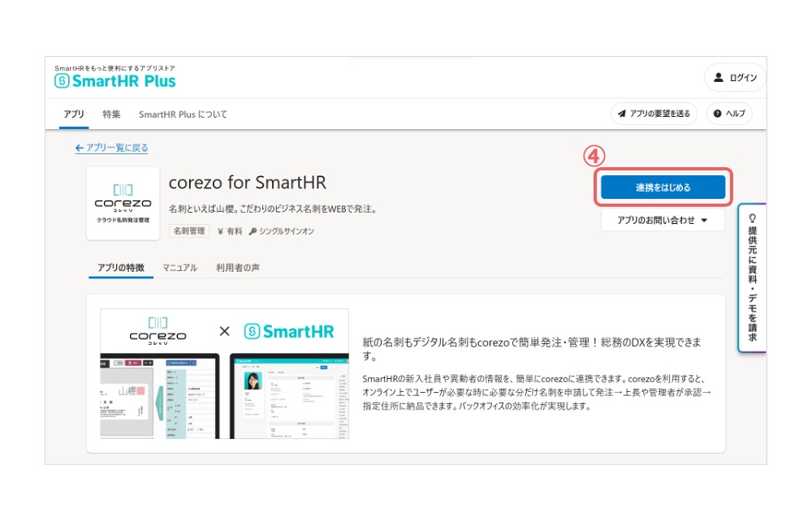Click the corezo for SmartHR title
The height and width of the screenshot is (521, 812).
pyautogui.click(x=248, y=183)
